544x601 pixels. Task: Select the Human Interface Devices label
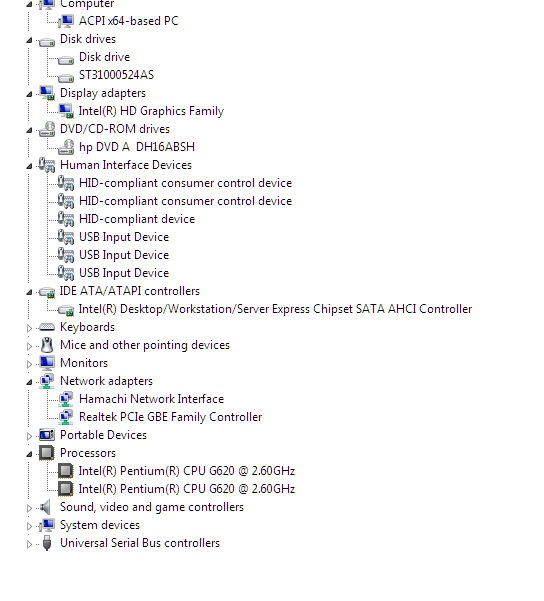(x=126, y=165)
